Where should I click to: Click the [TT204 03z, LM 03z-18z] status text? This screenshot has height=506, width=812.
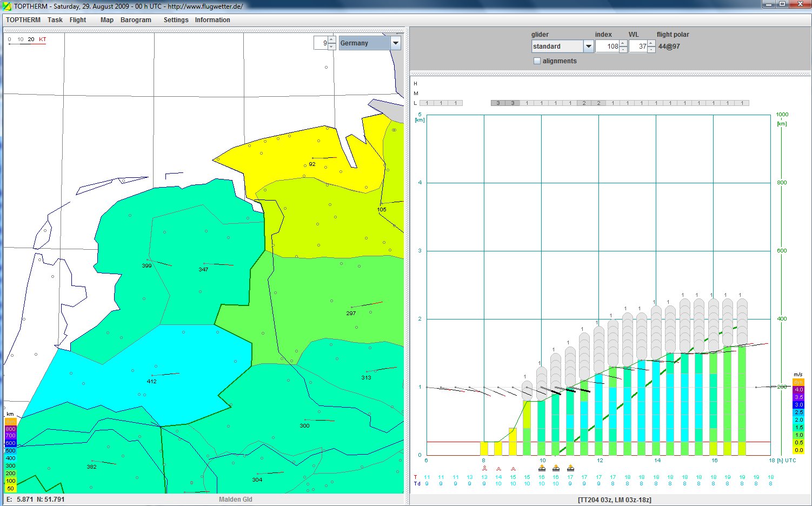615,500
